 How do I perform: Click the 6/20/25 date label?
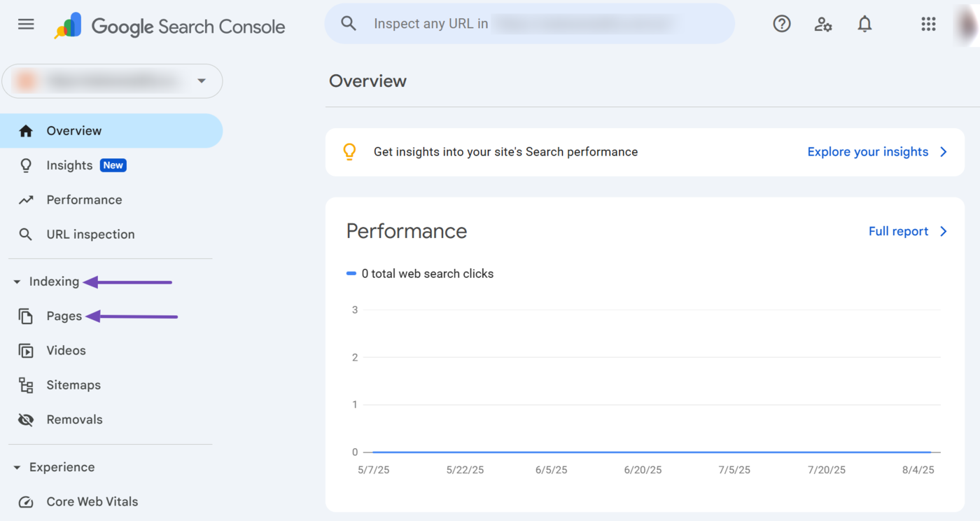pos(643,470)
